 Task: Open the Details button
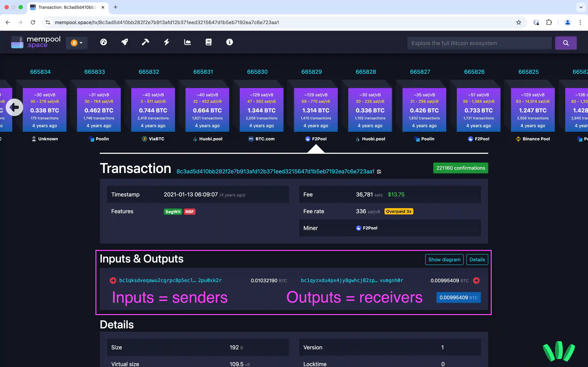tap(477, 259)
